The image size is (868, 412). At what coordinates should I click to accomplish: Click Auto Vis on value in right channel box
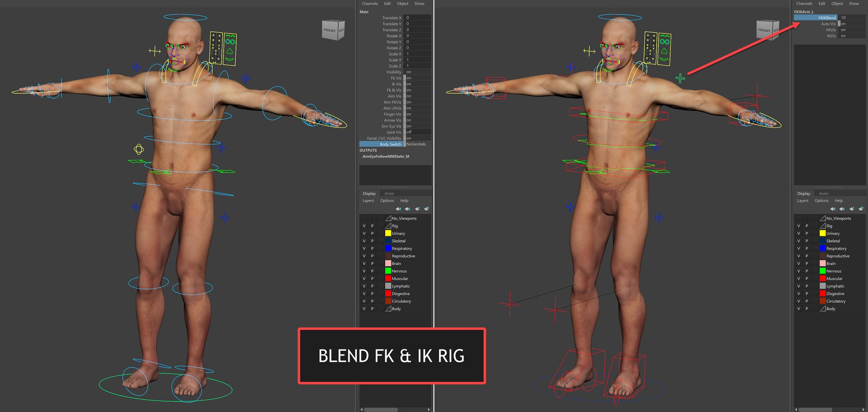point(853,24)
